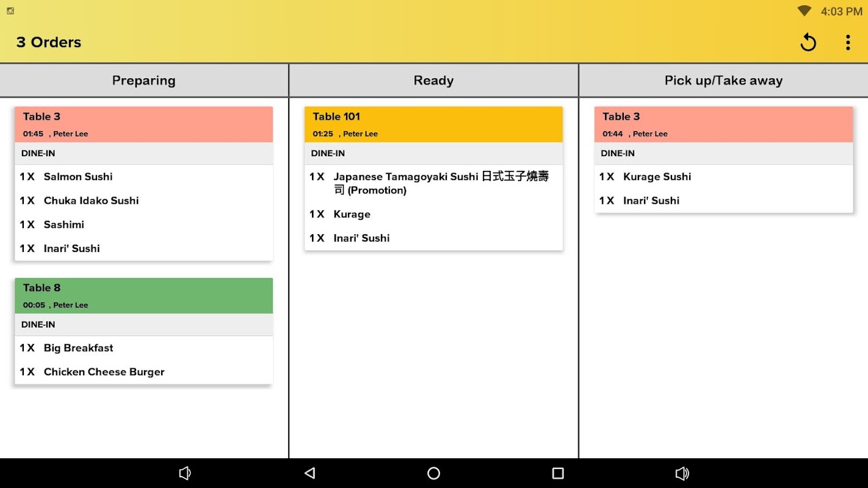868x488 pixels.
Task: Tap the volume down speaker icon
Action: (x=185, y=473)
